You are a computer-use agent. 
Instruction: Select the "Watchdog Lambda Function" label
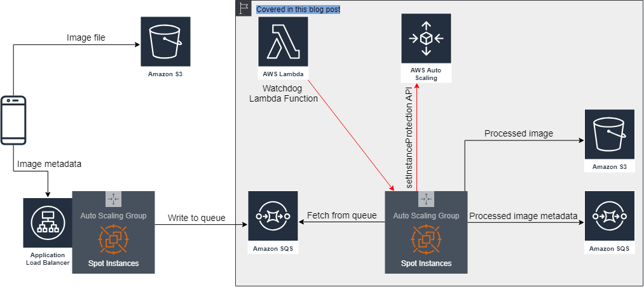[x=283, y=93]
